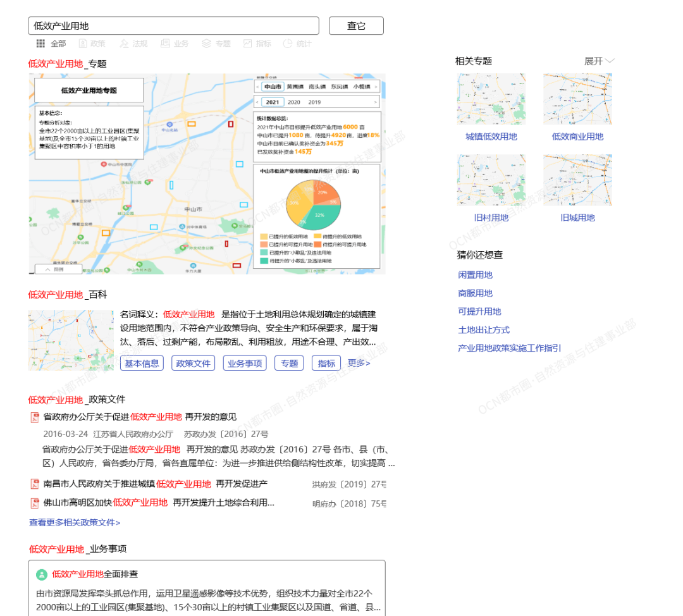Select the 统计 pie icon filter
Viewport: 683px width, 616px height.
(288, 44)
